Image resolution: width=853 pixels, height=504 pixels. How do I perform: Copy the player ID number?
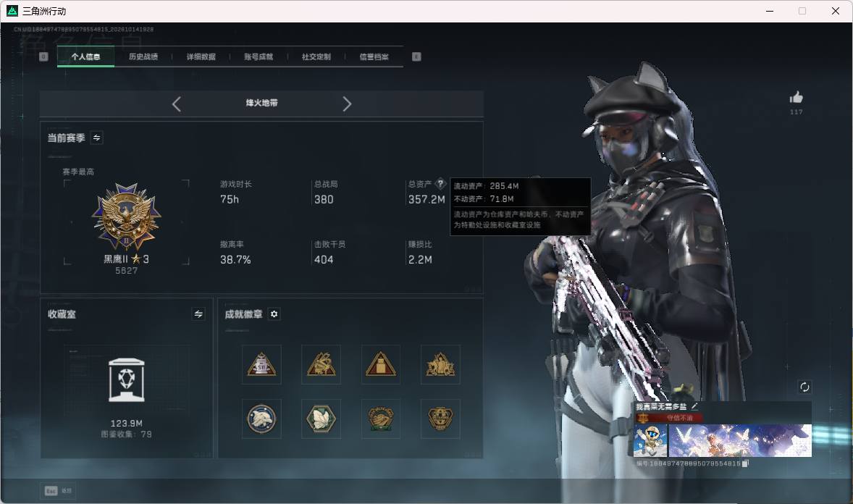click(746, 463)
